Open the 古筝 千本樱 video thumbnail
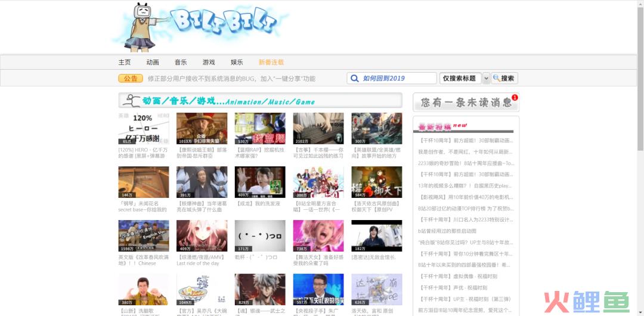This screenshot has height=316, width=644. [x=318, y=129]
